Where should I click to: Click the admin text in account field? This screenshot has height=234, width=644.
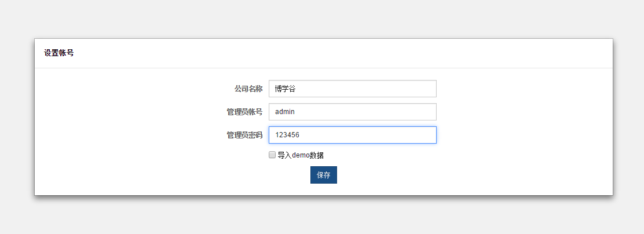tap(286, 112)
